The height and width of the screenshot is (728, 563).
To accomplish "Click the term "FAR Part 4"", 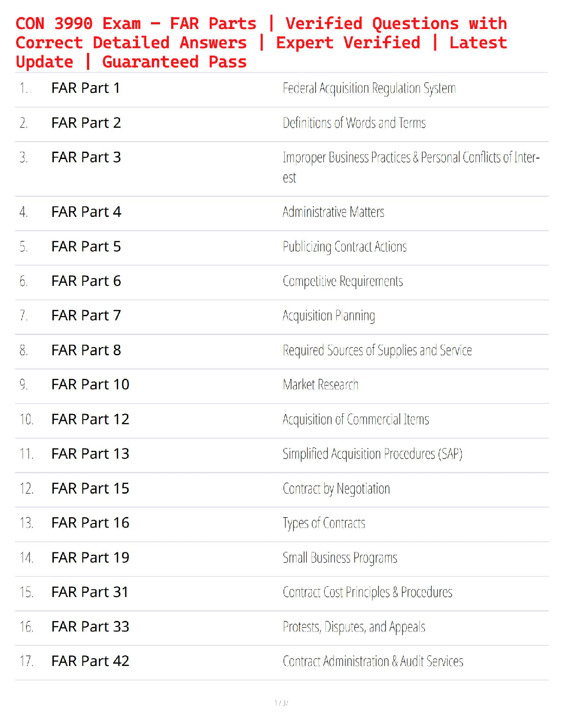I will pyautogui.click(x=86, y=212).
